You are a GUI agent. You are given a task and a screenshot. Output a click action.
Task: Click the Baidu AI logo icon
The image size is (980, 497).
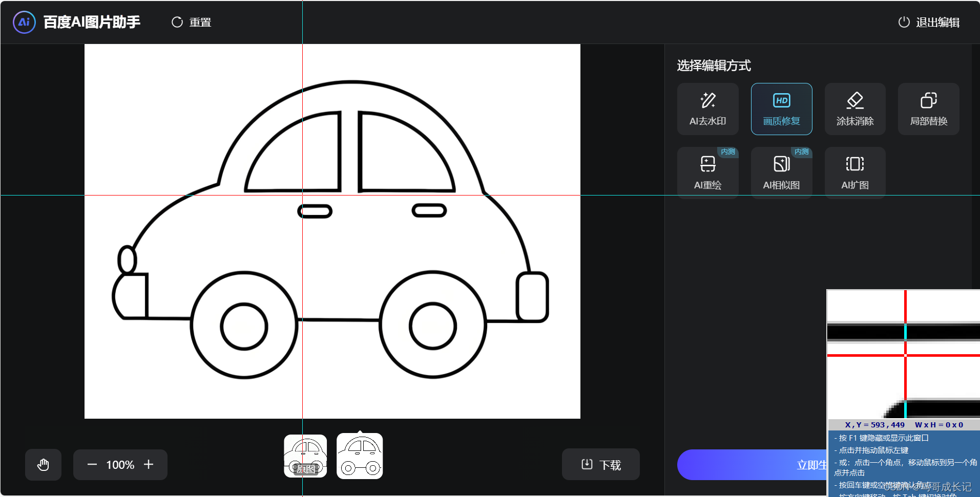point(24,22)
